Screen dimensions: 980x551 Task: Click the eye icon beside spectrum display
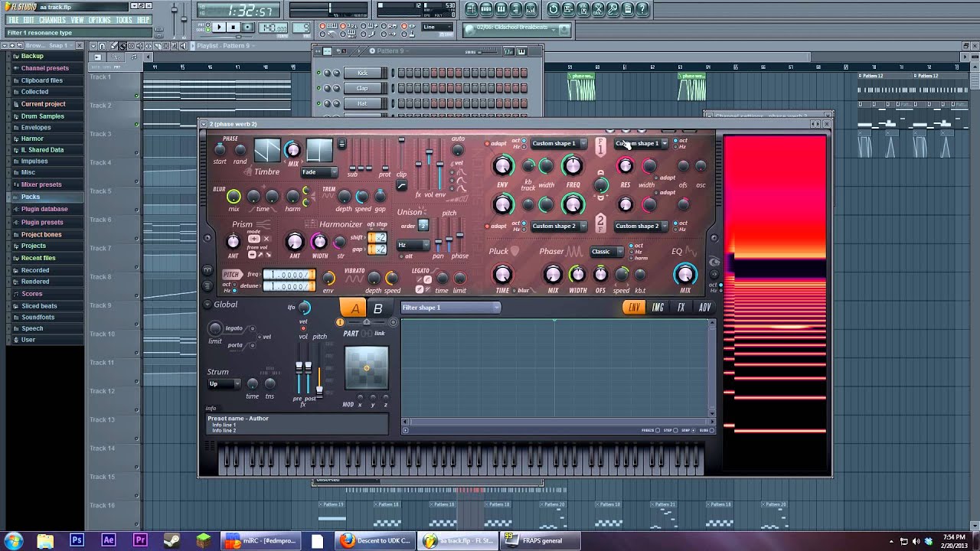714,262
